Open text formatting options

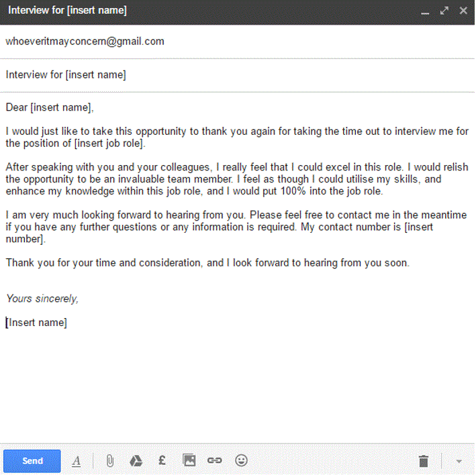click(x=77, y=461)
